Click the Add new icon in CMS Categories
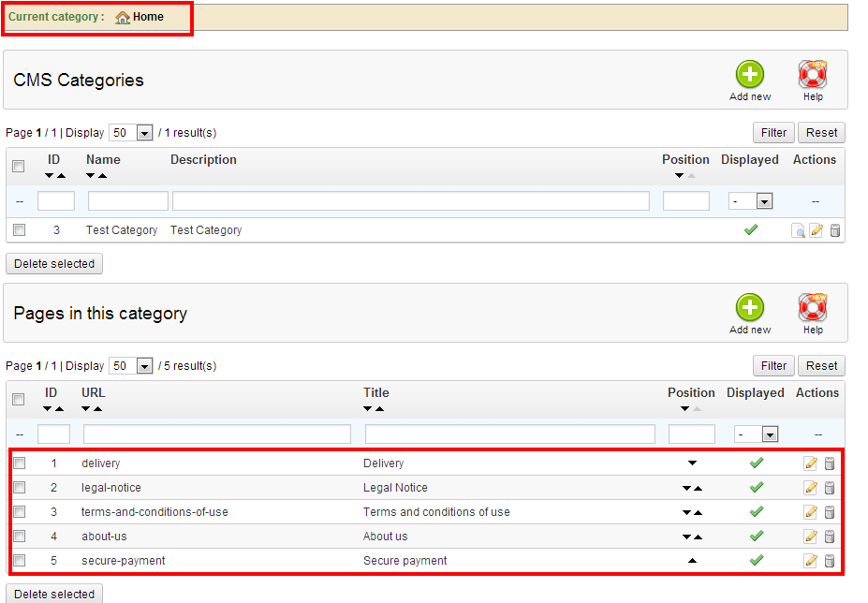The width and height of the screenshot is (868, 603). coord(749,75)
